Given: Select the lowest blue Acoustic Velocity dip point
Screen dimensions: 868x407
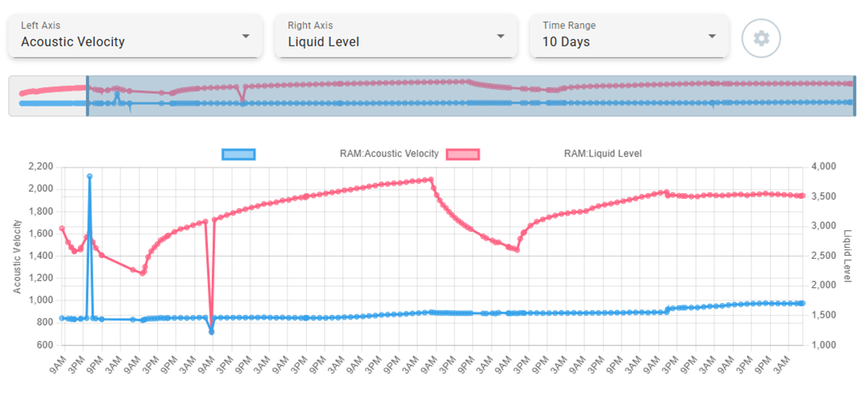Looking at the screenshot, I should point(212,331).
